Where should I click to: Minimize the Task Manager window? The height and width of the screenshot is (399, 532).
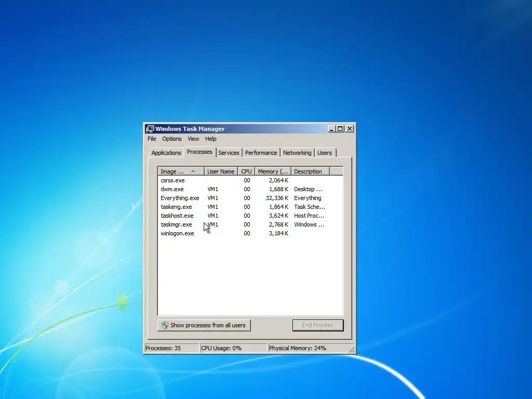point(331,129)
